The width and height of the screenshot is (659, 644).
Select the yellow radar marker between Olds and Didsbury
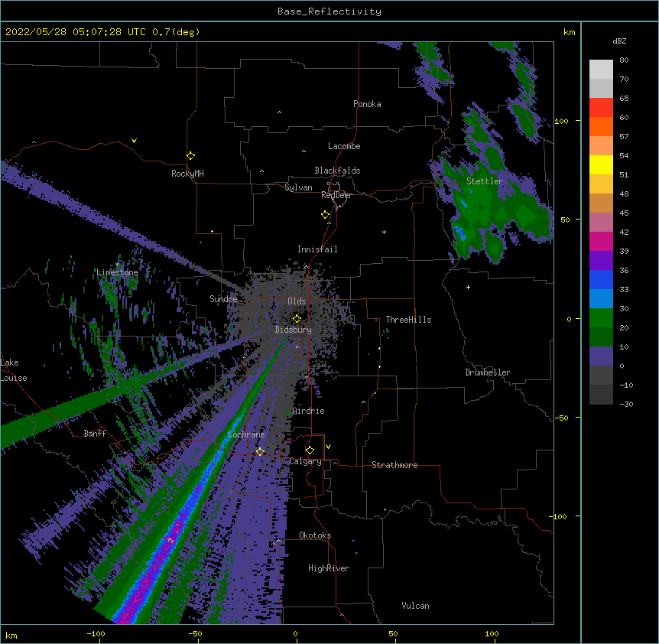click(297, 318)
